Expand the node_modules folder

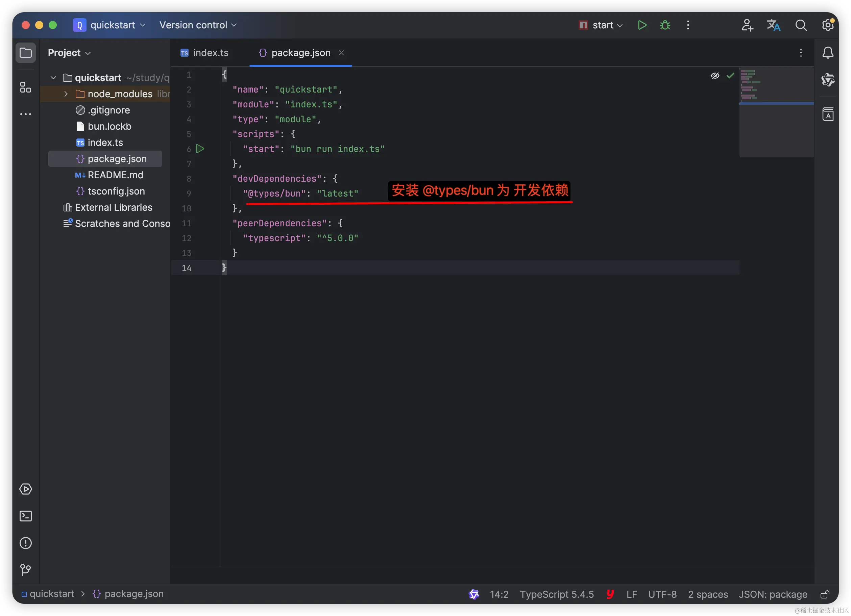66,94
